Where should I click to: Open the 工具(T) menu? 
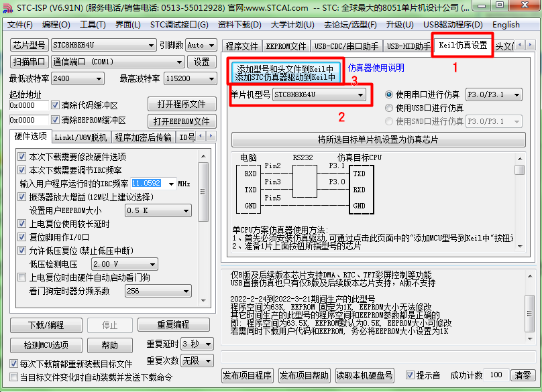[93, 25]
